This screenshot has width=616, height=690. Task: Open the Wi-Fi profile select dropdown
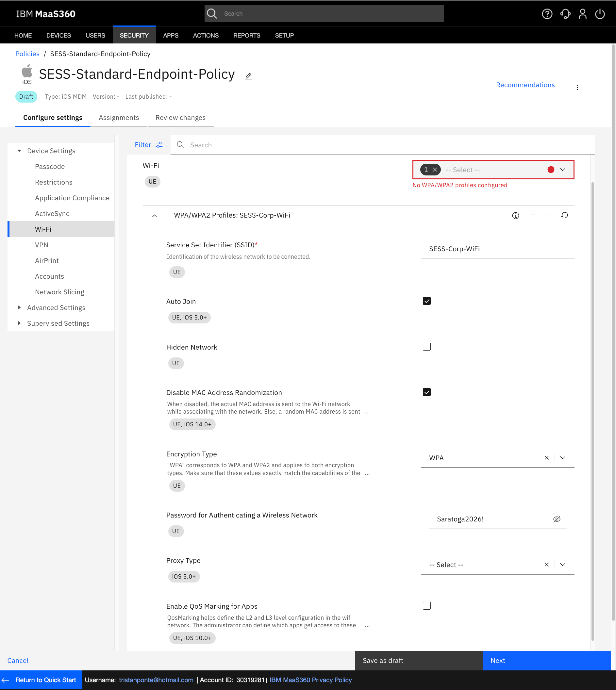[x=562, y=170]
